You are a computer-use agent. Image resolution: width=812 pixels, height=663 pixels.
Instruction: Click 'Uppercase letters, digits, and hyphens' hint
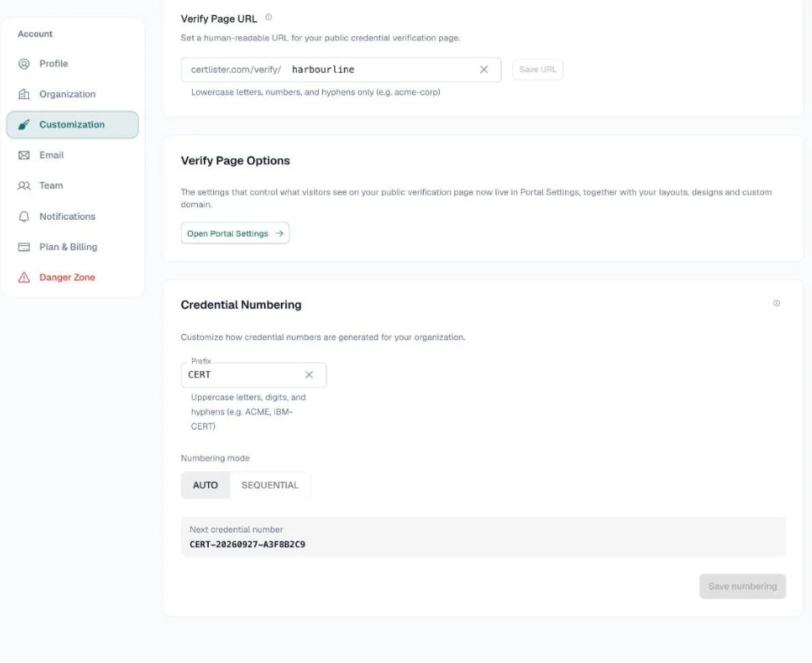coord(249,412)
